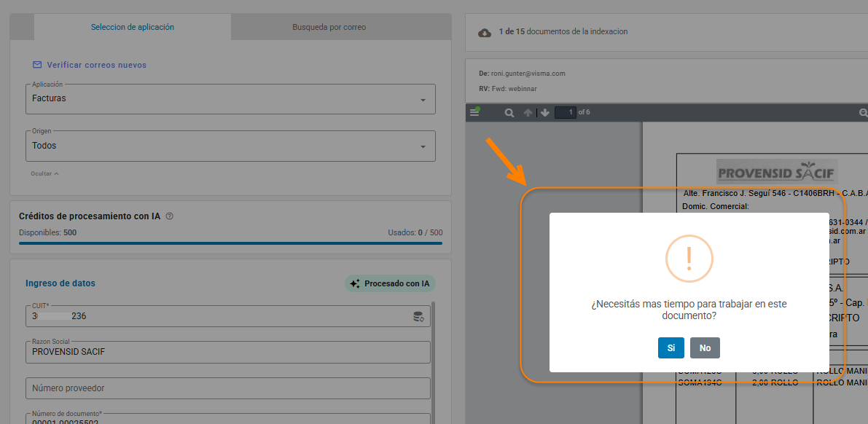Click the cloud download icon for documents
Screen dimensions: 868x424
coord(485,32)
